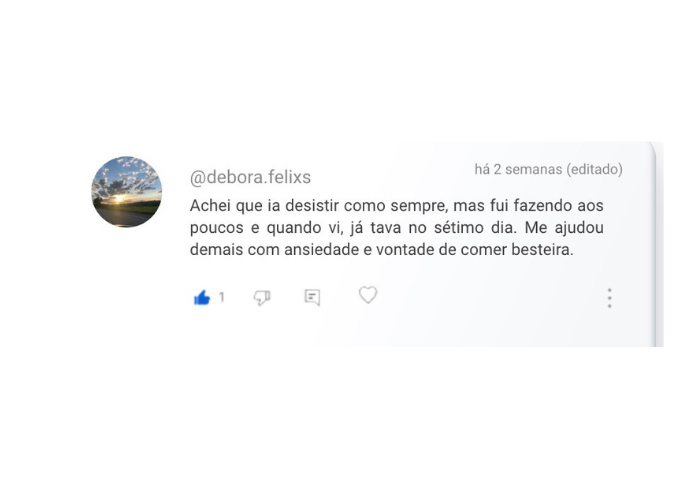Open the reply comment icon
Viewport: 700px width, 500px height.
click(312, 297)
